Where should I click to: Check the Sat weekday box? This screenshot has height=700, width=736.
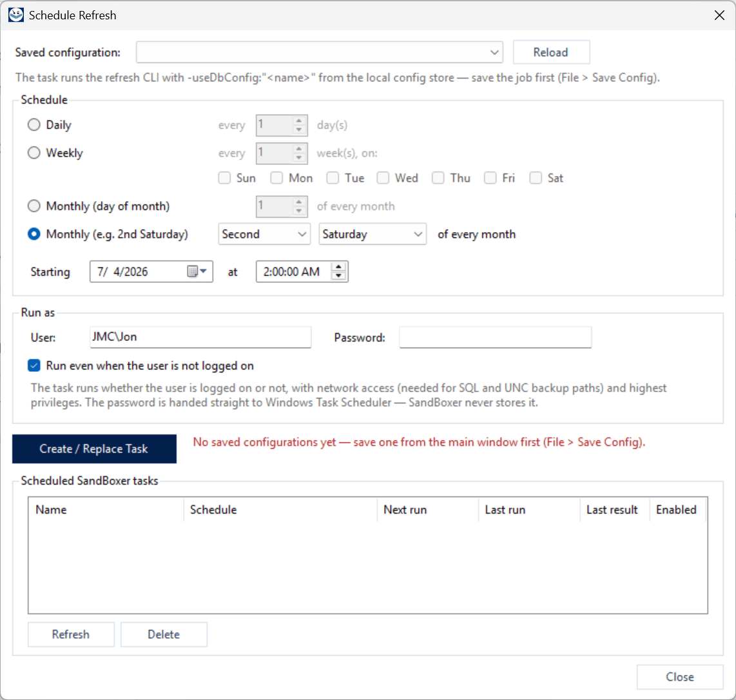point(536,178)
